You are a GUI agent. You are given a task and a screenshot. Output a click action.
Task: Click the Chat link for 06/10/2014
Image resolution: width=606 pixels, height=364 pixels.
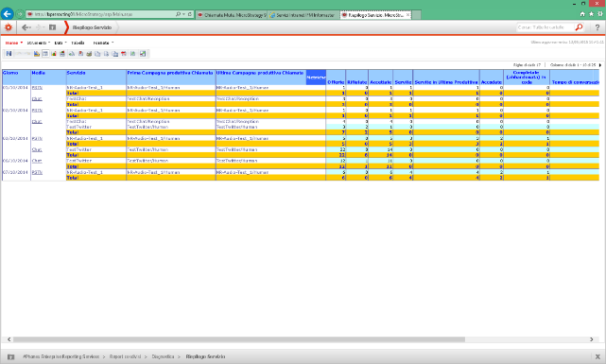point(37,161)
